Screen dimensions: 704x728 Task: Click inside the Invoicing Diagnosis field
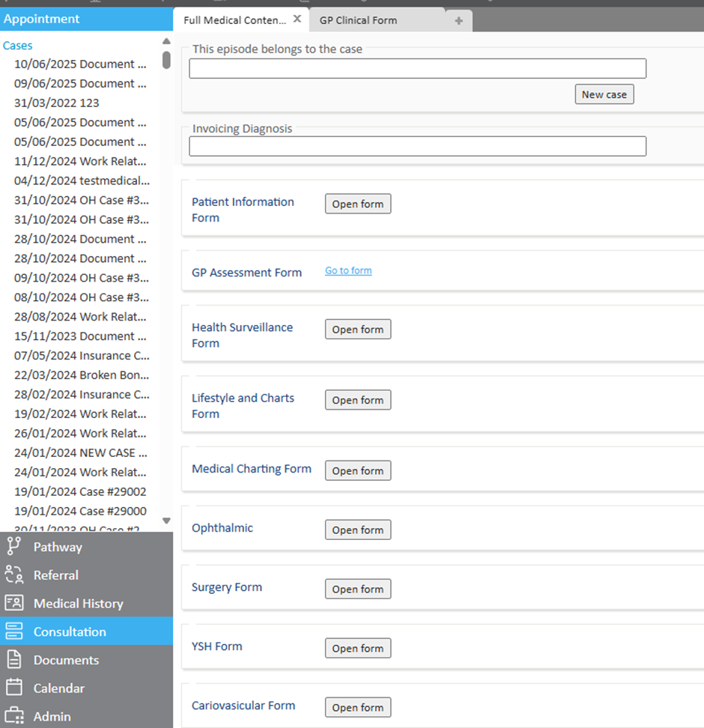click(x=417, y=146)
